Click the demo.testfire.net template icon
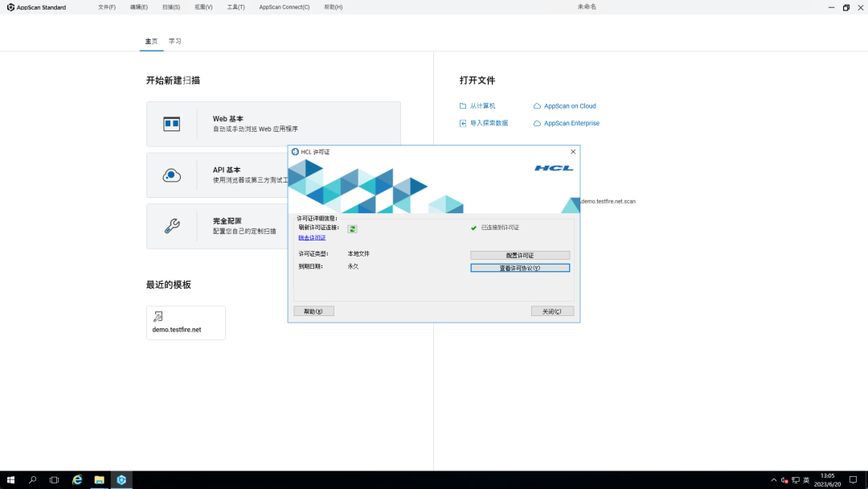Screen dimensions: 868x489 [158, 316]
